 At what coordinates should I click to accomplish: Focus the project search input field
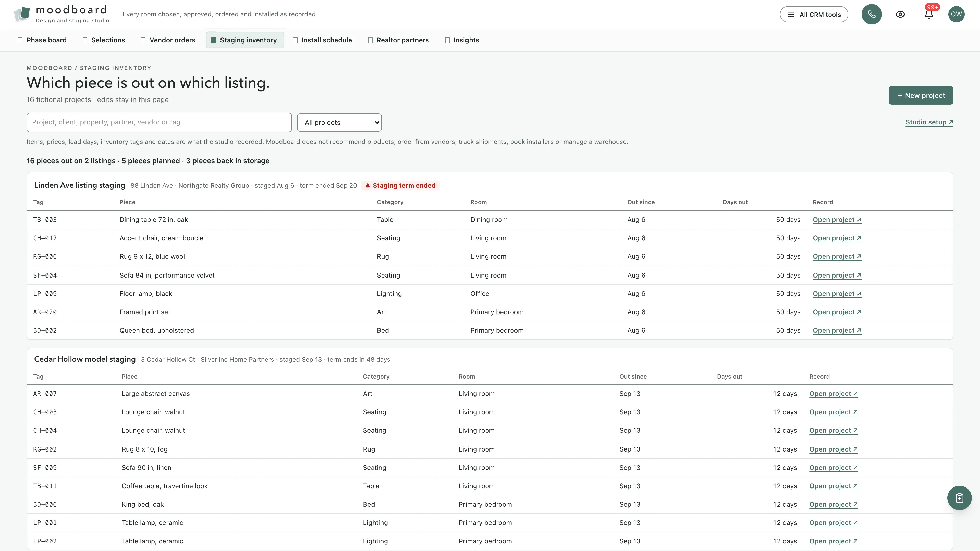point(159,122)
